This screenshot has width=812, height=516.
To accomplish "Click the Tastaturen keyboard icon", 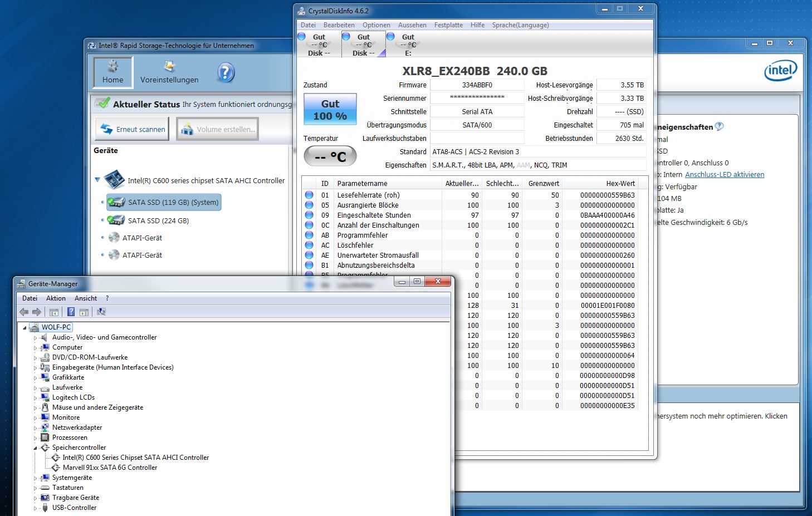I will (45, 488).
